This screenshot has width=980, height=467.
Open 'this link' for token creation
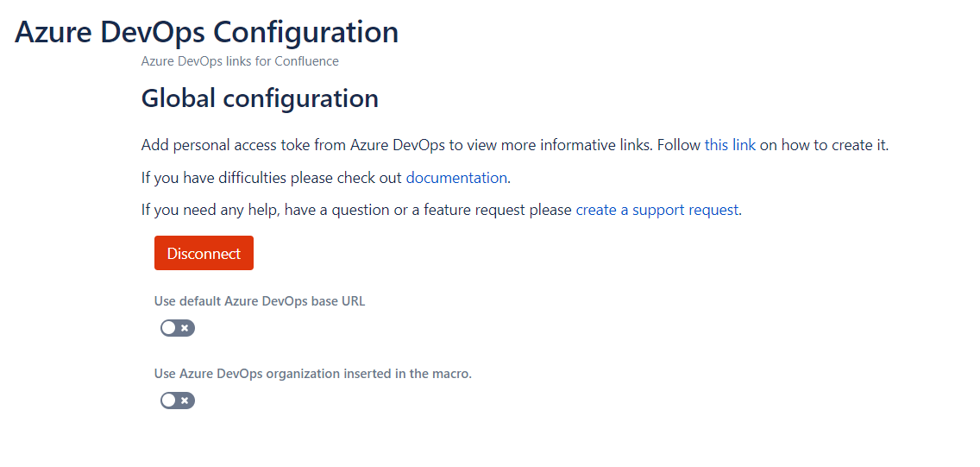(x=730, y=145)
